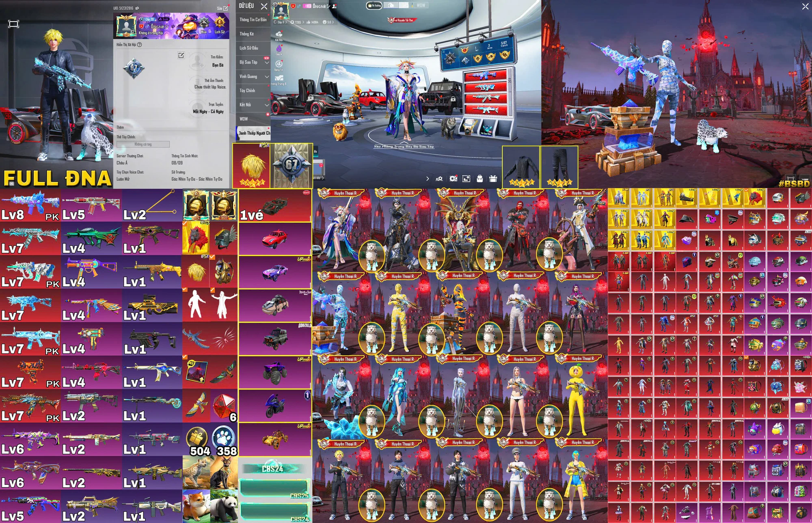812x523 pixels.
Task: Click the camera record icon in lobby toolbar
Action: click(453, 179)
